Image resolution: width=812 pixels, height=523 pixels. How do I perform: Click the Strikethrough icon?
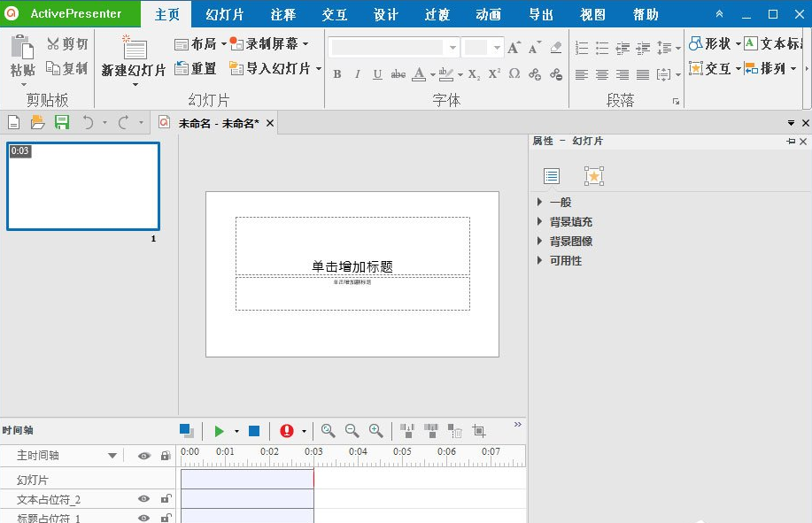398,74
